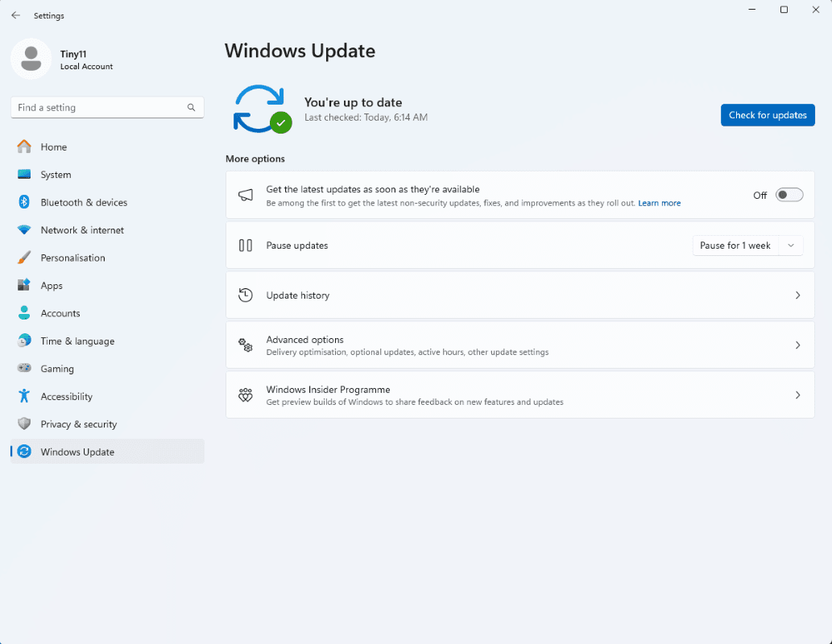Click Check for updates button
Image resolution: width=832 pixels, height=644 pixels.
click(768, 115)
